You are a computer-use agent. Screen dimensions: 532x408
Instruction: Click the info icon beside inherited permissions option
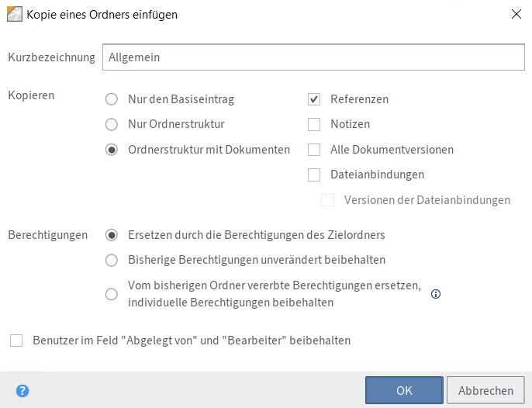click(x=436, y=294)
